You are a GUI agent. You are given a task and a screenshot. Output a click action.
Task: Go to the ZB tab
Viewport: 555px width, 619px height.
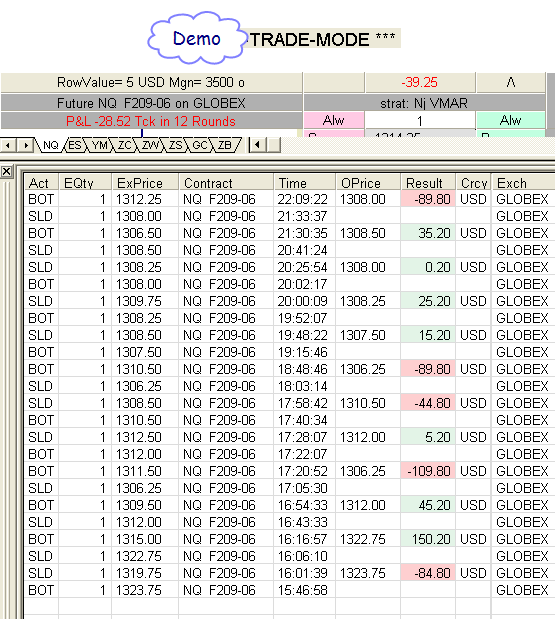click(225, 145)
